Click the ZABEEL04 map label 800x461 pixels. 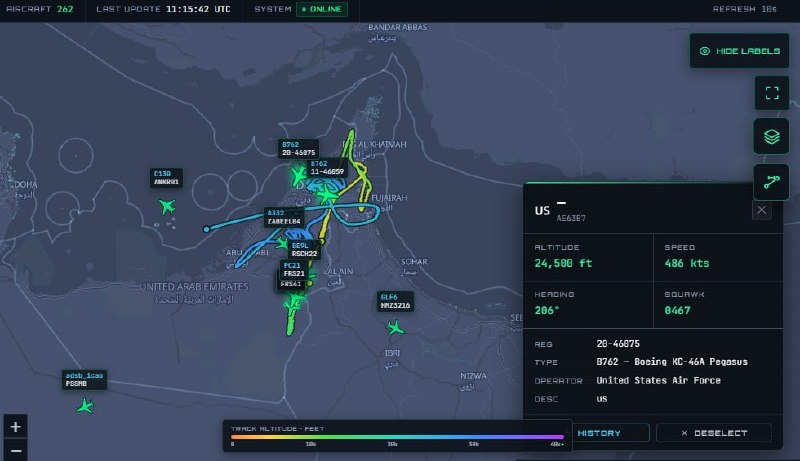(284, 217)
